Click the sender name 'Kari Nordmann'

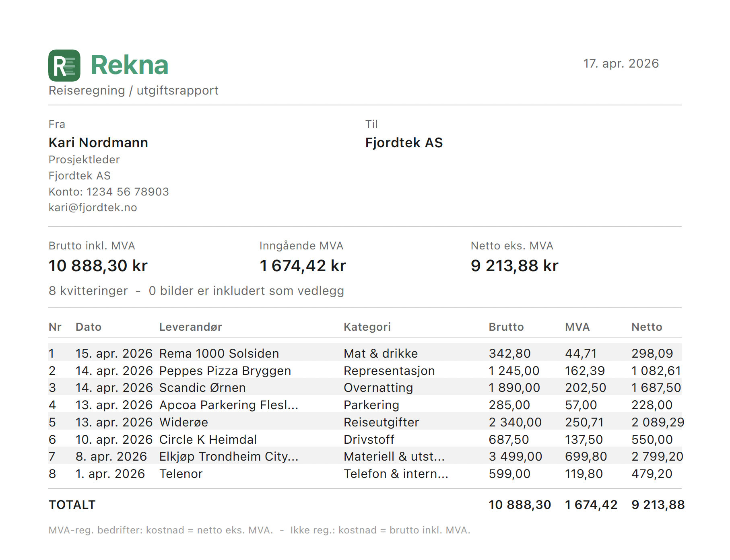[x=98, y=143]
